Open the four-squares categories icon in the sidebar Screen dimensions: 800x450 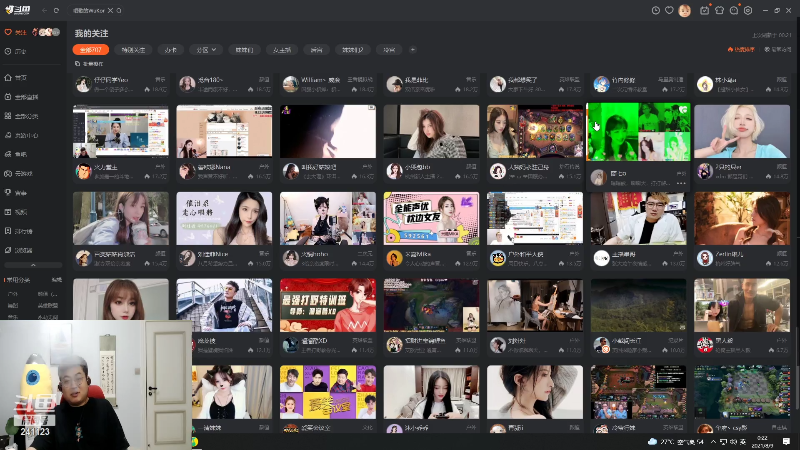(8, 116)
